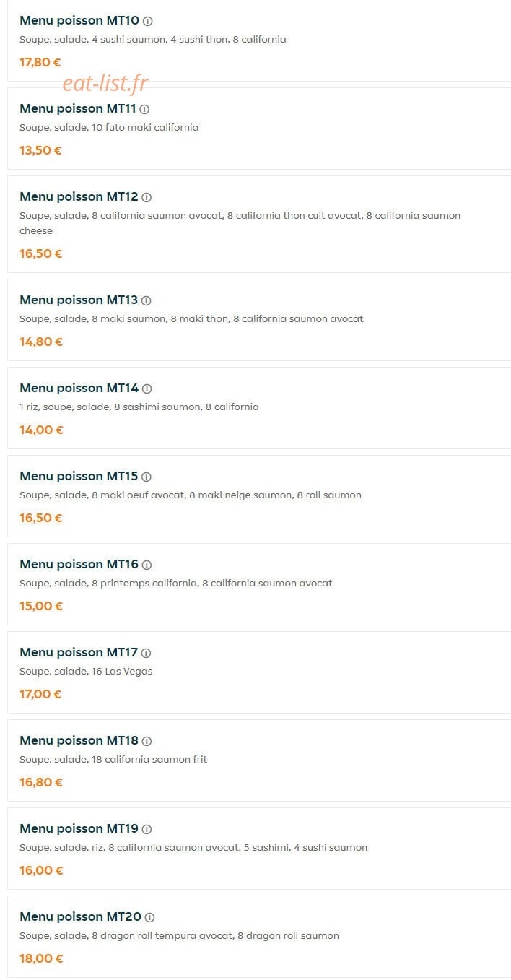This screenshot has height=980, width=511.
Task: Select the '10 futo maki california' description
Action: coord(145,127)
